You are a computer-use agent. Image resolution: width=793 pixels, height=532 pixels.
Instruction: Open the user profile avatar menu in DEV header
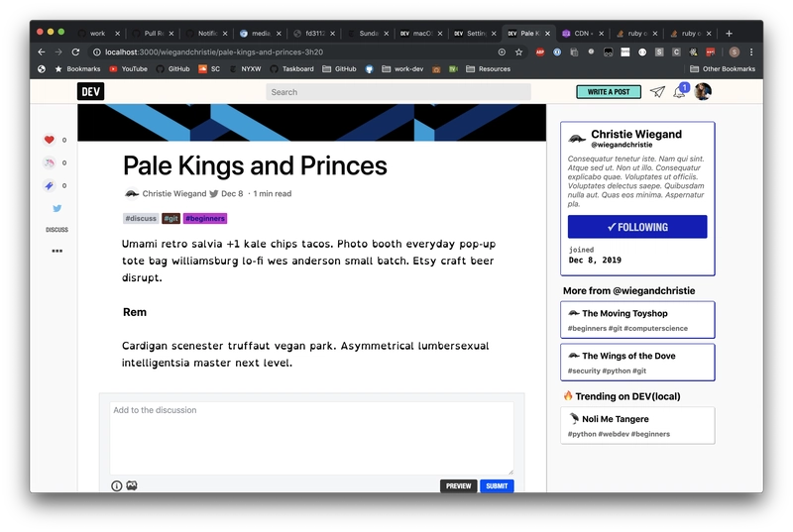point(703,91)
